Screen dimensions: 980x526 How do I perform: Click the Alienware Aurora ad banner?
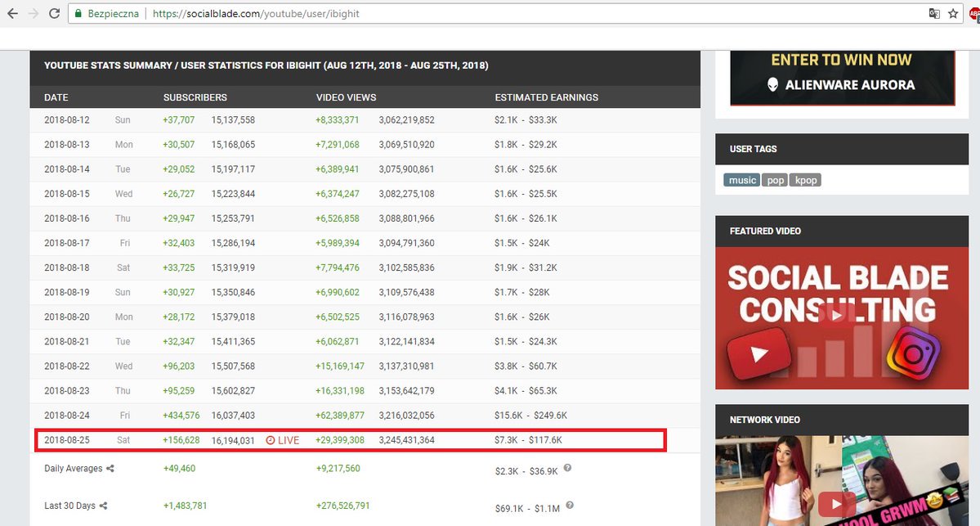coord(841,78)
